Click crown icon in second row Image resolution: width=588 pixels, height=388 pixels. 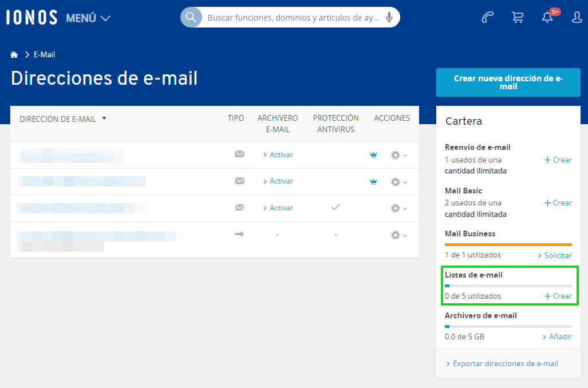click(x=373, y=181)
